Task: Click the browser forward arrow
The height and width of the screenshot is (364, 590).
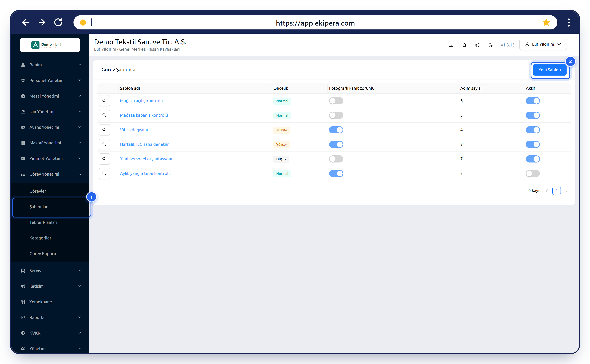Action: pos(42,22)
